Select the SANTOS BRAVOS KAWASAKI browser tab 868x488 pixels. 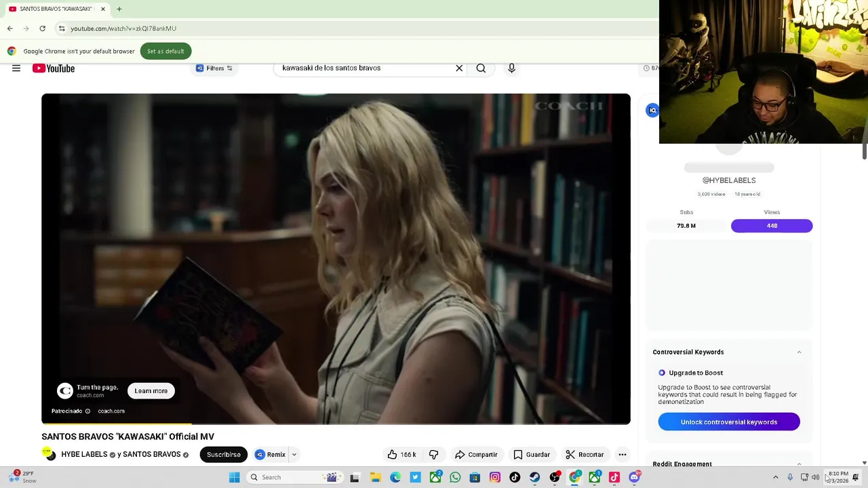coord(57,9)
